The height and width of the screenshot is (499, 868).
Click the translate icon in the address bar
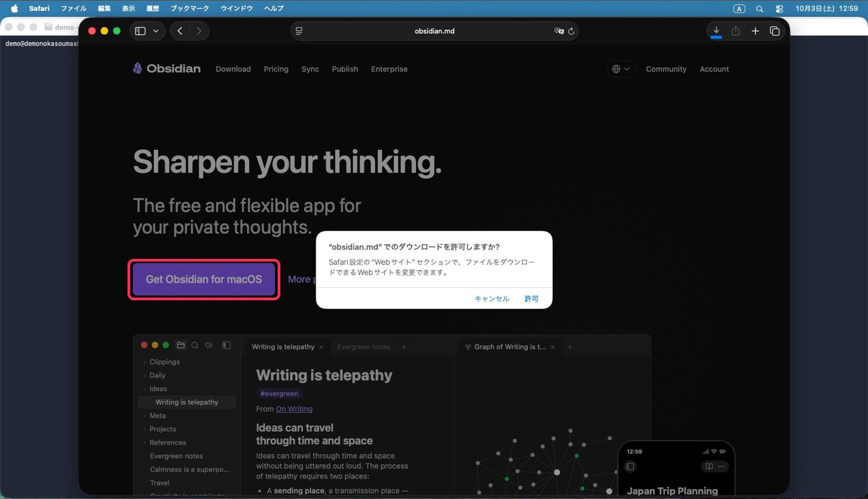(x=559, y=31)
